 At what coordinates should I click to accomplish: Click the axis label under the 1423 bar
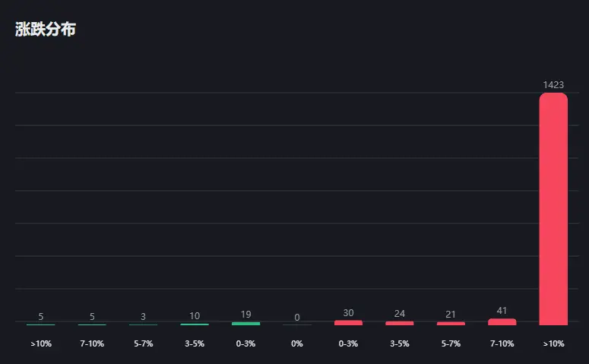[x=553, y=343]
